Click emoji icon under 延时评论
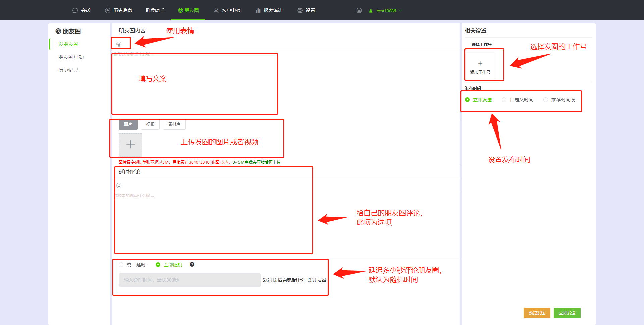644x325 pixels. [119, 185]
